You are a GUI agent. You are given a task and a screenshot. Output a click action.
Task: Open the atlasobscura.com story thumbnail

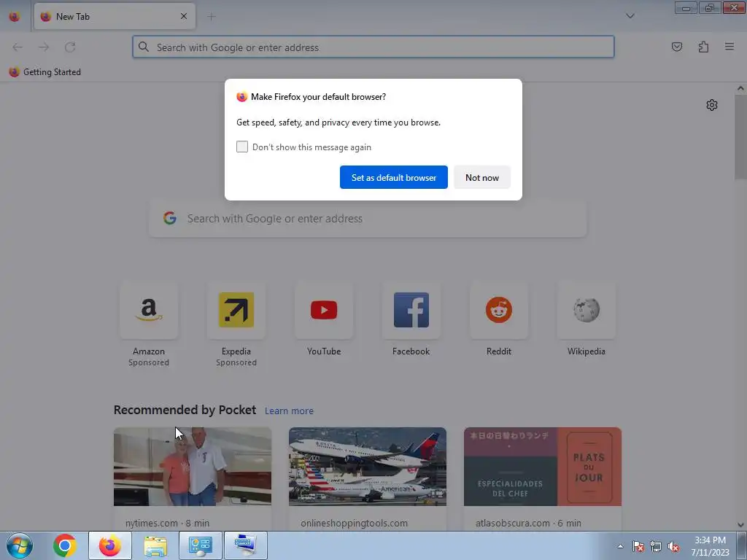(x=543, y=467)
